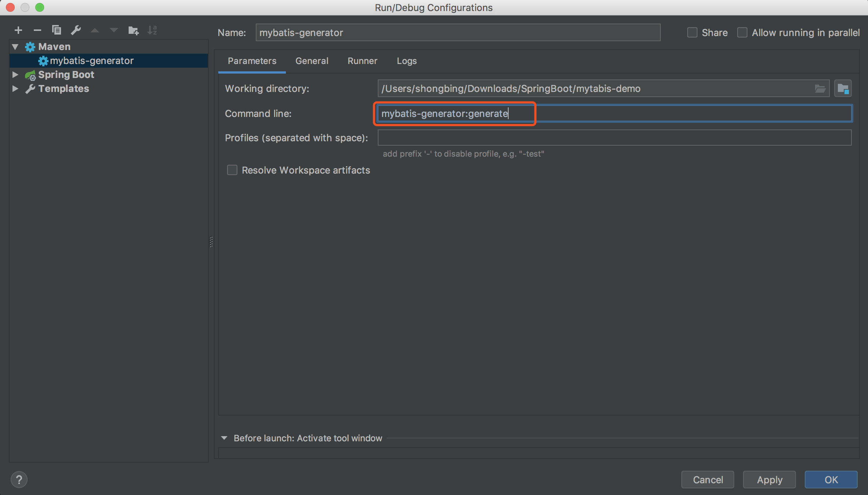
Task: Open help with question mark button
Action: [19, 480]
